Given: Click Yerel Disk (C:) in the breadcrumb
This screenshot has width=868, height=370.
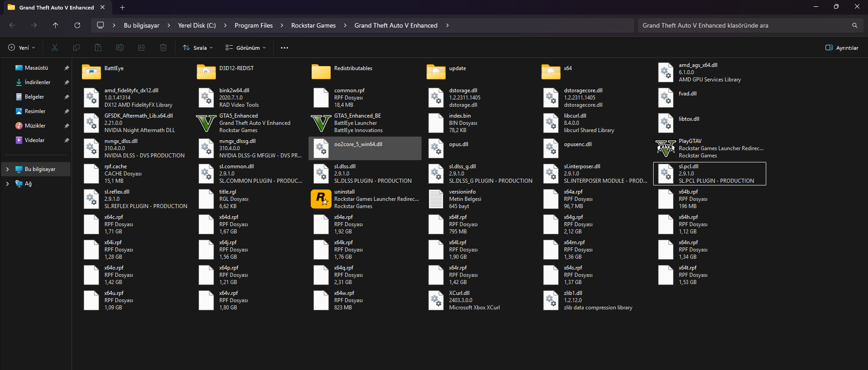Looking at the screenshot, I should click(197, 25).
